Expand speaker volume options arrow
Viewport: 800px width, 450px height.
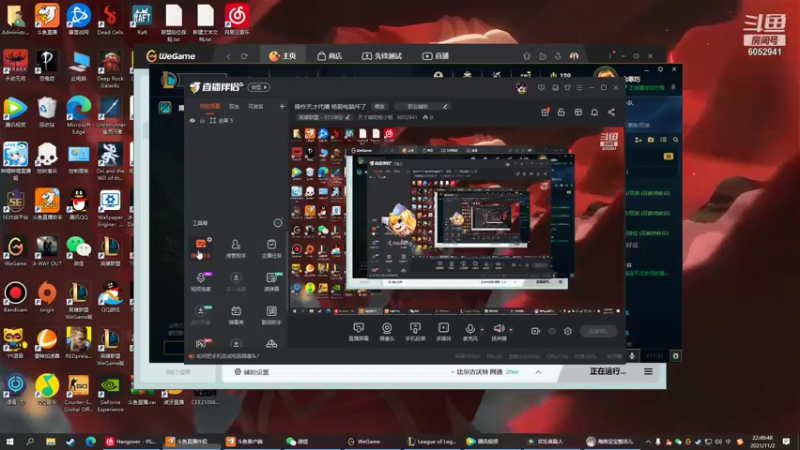[511, 330]
